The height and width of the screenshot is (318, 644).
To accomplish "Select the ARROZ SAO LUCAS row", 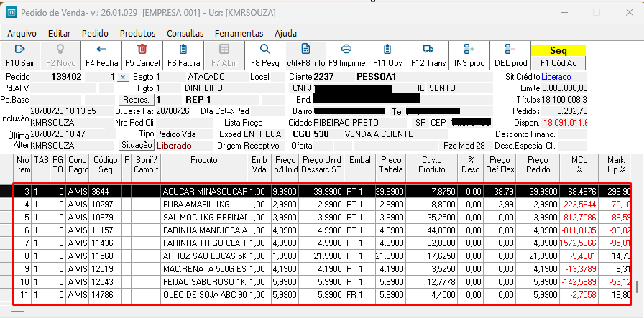I will pyautogui.click(x=322, y=256).
